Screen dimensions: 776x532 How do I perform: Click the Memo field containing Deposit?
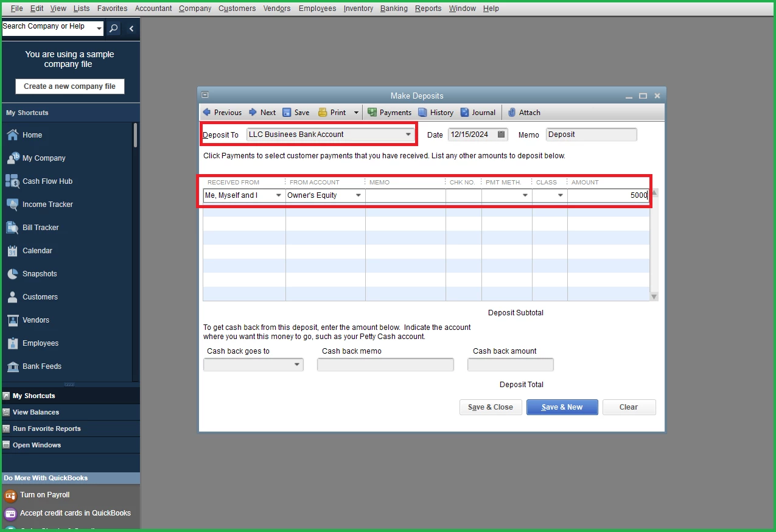tap(592, 135)
